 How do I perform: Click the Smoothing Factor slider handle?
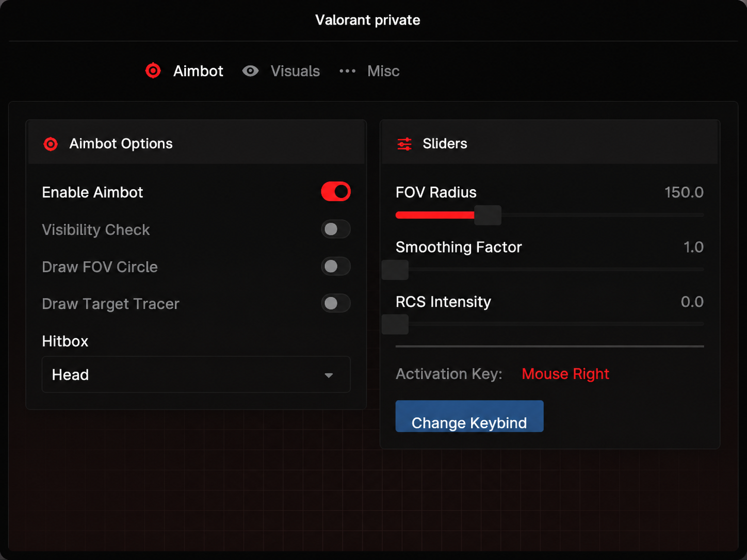tap(395, 270)
